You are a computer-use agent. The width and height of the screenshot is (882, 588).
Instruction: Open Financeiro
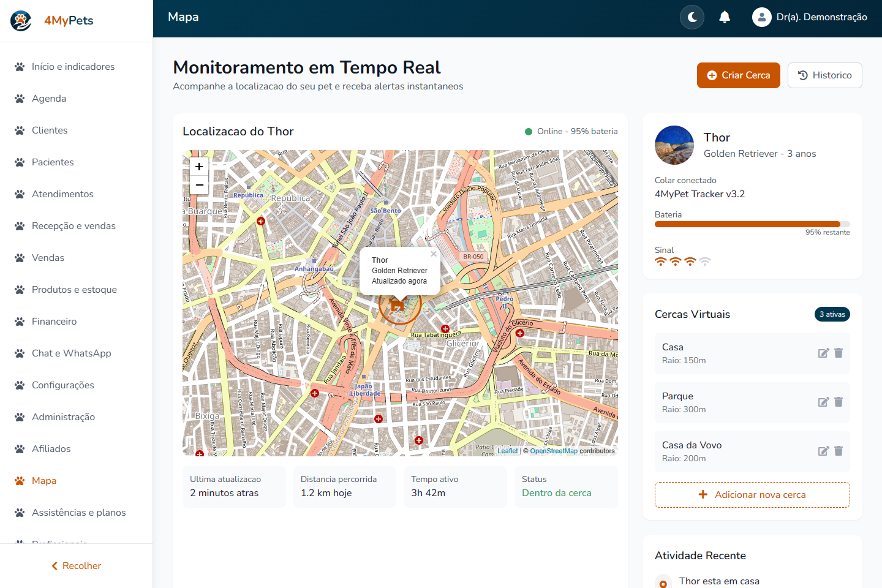coord(76,322)
